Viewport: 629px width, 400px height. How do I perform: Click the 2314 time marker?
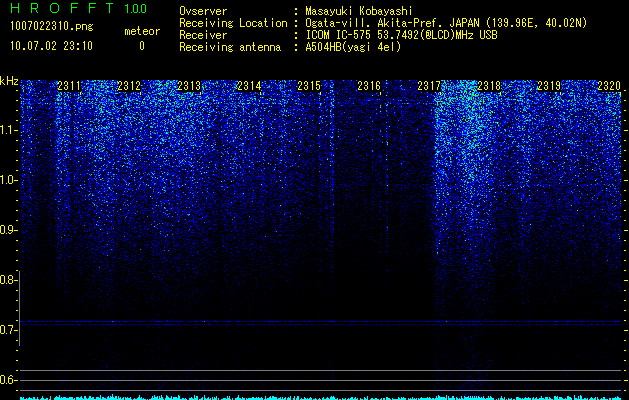(x=249, y=86)
